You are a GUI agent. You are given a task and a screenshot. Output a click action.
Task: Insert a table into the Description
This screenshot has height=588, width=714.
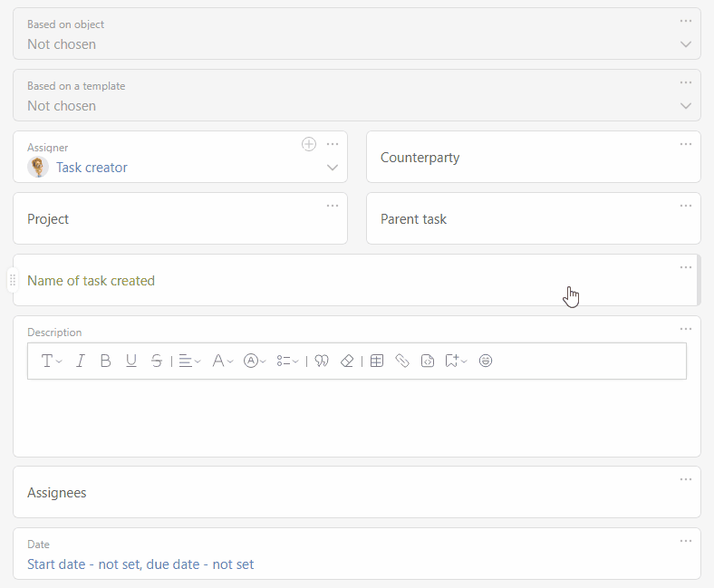click(377, 361)
